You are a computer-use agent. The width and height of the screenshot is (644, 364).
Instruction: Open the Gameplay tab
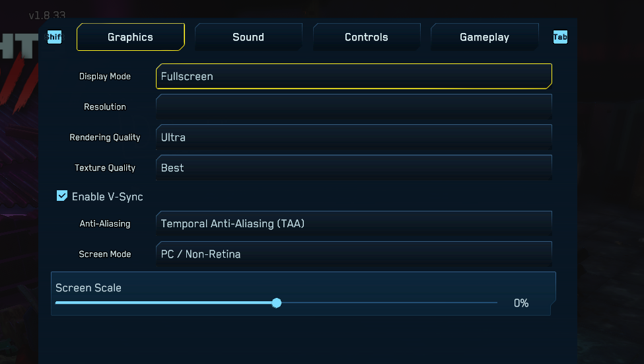[484, 37]
